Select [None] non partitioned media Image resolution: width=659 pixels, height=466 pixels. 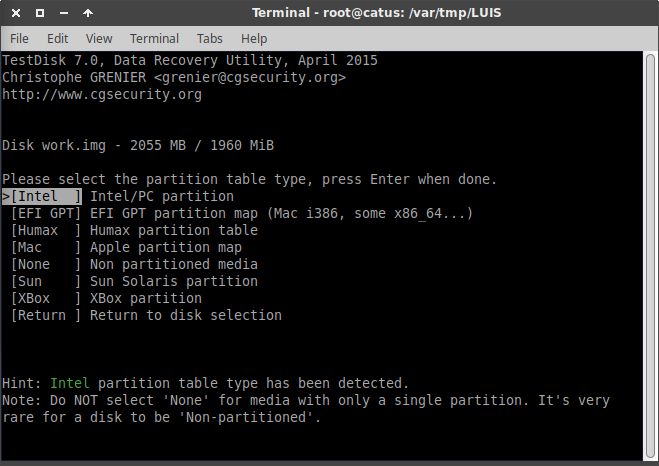pyautogui.click(x=46, y=264)
